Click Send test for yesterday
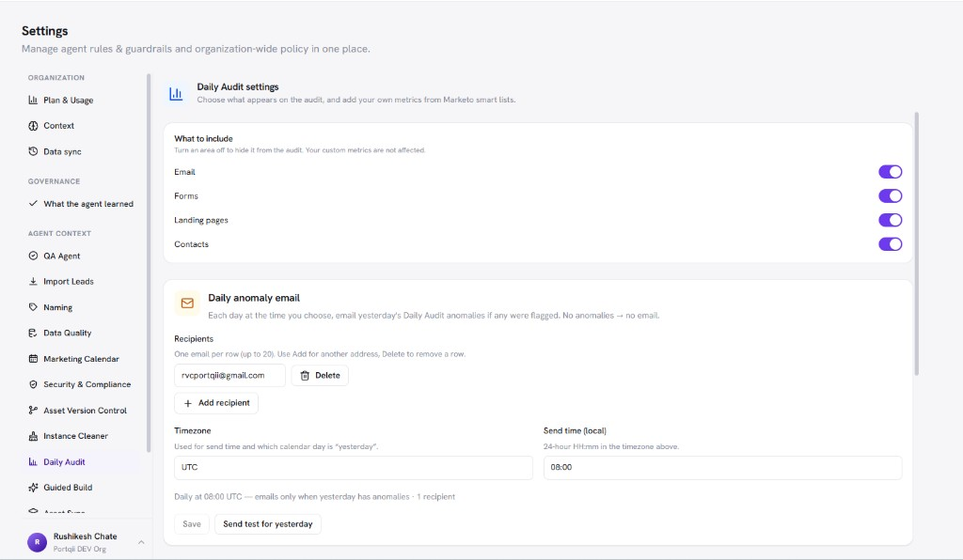 (268, 523)
